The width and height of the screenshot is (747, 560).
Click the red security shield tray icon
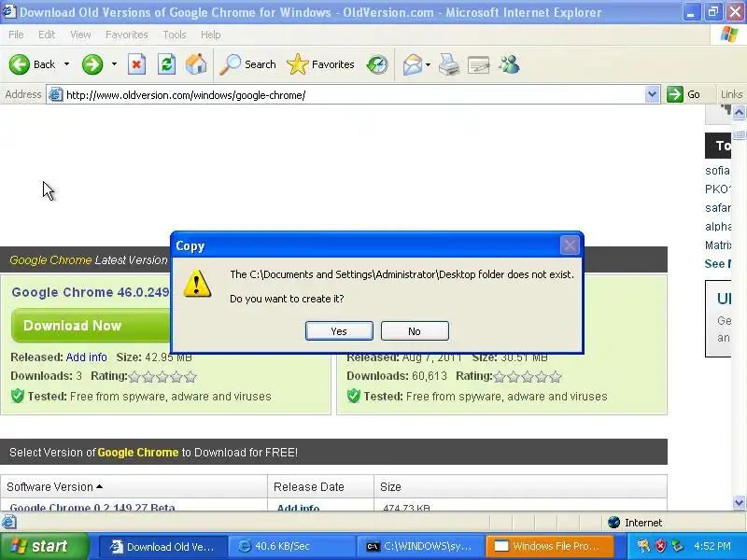(x=660, y=546)
